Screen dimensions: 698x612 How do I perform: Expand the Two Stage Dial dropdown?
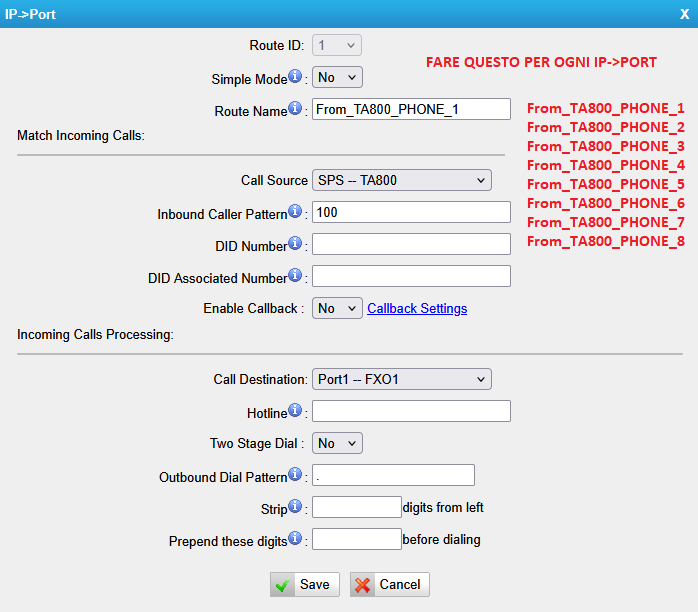pos(337,443)
